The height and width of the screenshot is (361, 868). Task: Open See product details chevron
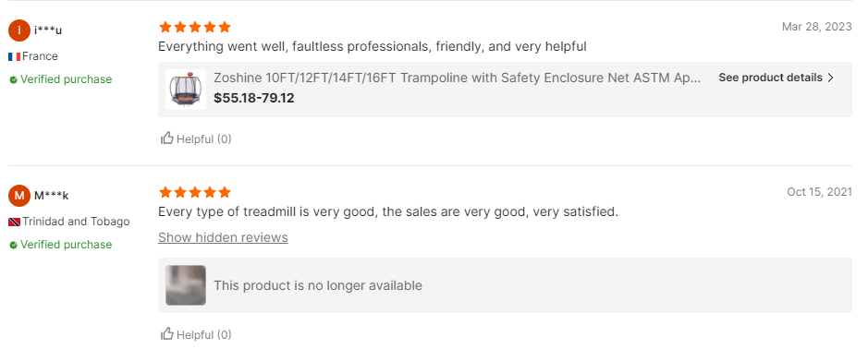[830, 78]
